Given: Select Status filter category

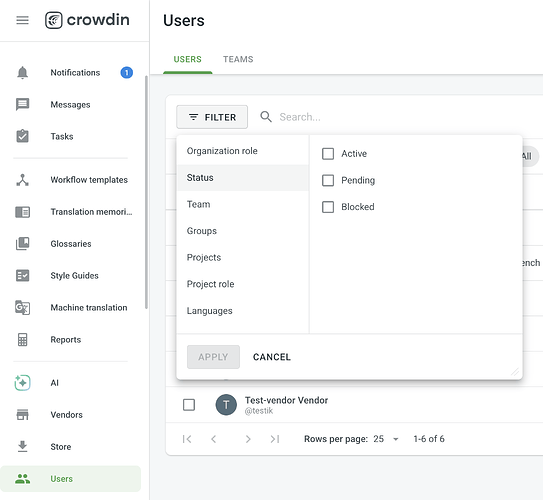Looking at the screenshot, I should pyautogui.click(x=242, y=178).
